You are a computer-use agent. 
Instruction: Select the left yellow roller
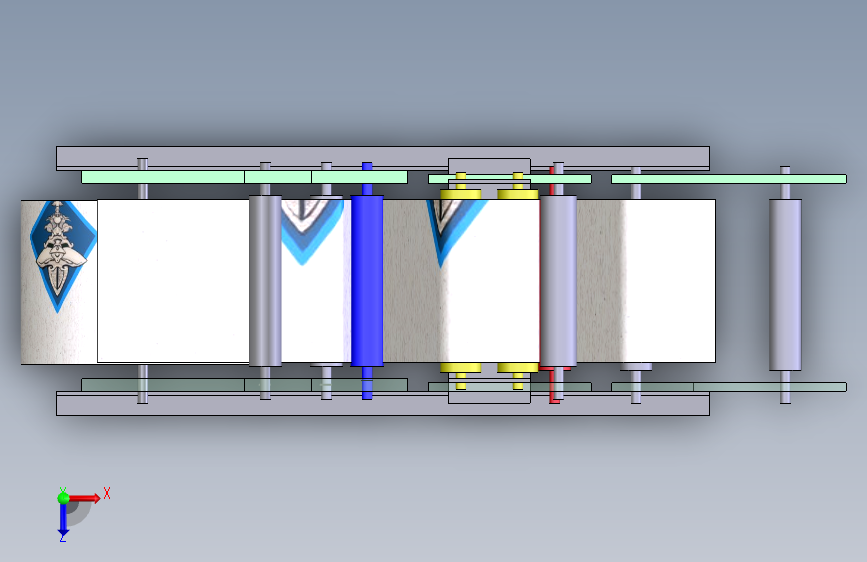461,195
